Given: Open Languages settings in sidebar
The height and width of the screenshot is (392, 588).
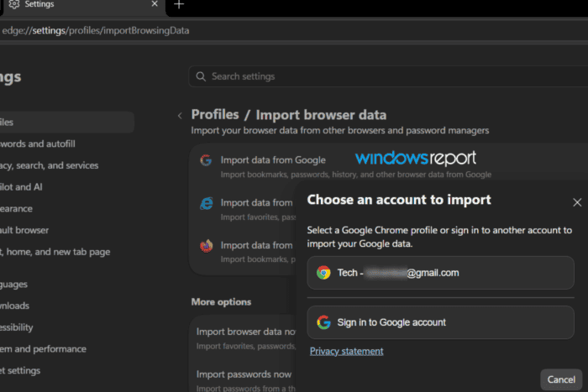Looking at the screenshot, I should 14,284.
